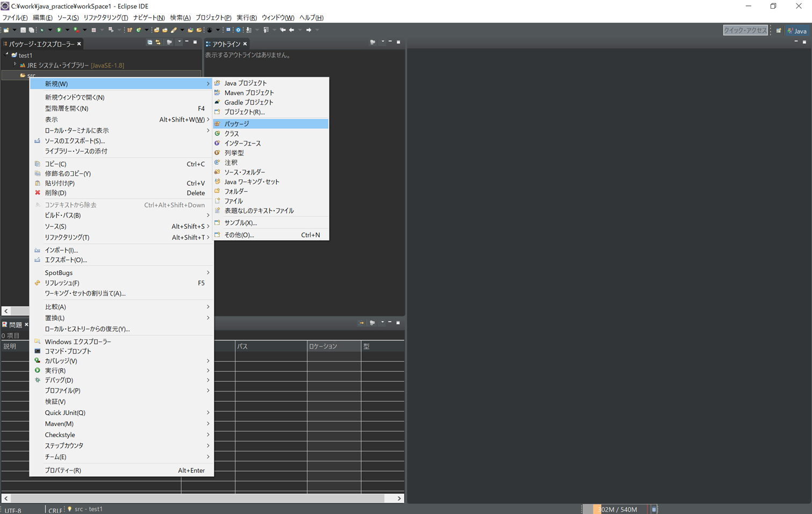Expand the JRE システム・ライブラリー node
Image resolution: width=812 pixels, height=514 pixels.
pyautogui.click(x=15, y=64)
